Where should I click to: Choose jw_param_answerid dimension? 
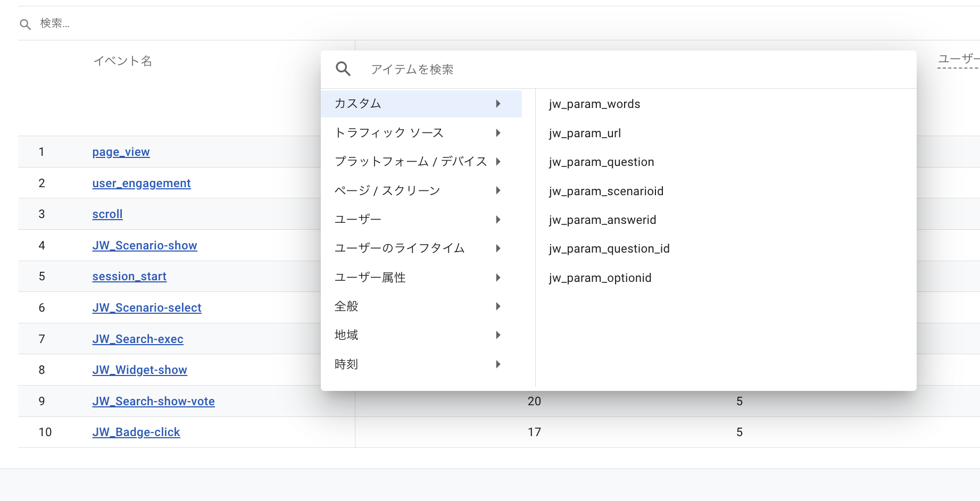[x=602, y=220]
